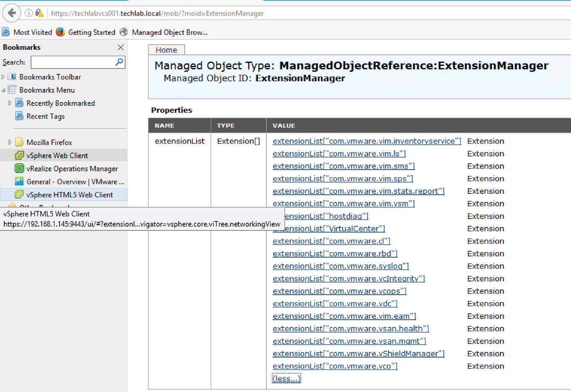Viewport: 571px width, 392px height.
Task: Click the Recent Tags icon
Action: [19, 116]
